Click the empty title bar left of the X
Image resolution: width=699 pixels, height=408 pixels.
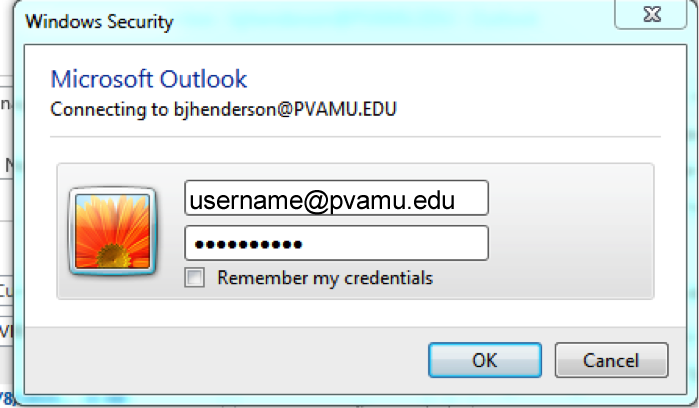(392, 21)
